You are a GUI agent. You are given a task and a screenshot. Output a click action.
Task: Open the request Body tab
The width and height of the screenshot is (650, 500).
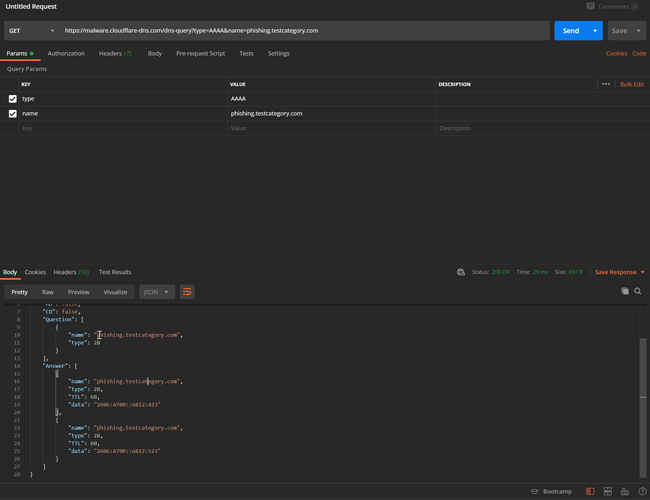pyautogui.click(x=155, y=53)
